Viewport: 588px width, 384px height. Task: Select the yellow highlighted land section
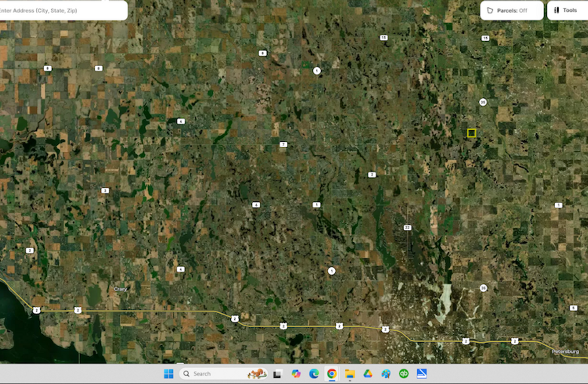pos(472,132)
